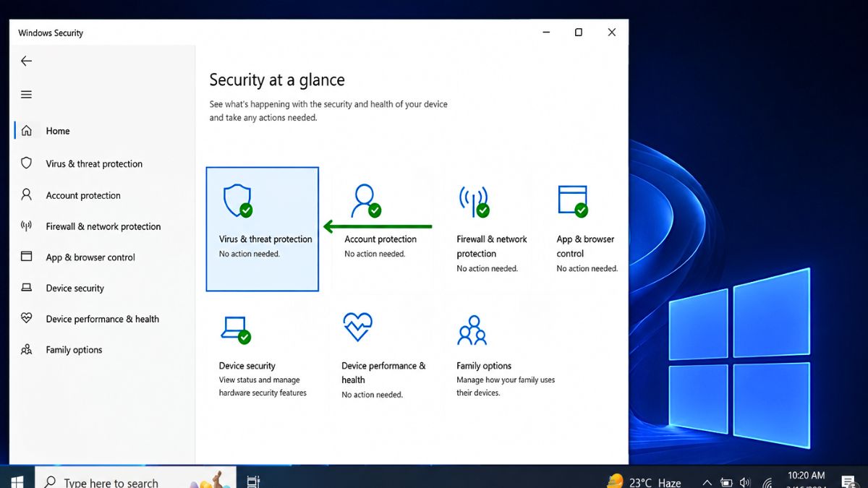The height and width of the screenshot is (488, 868).
Task: Open the Family options tile title
Action: pyautogui.click(x=484, y=366)
